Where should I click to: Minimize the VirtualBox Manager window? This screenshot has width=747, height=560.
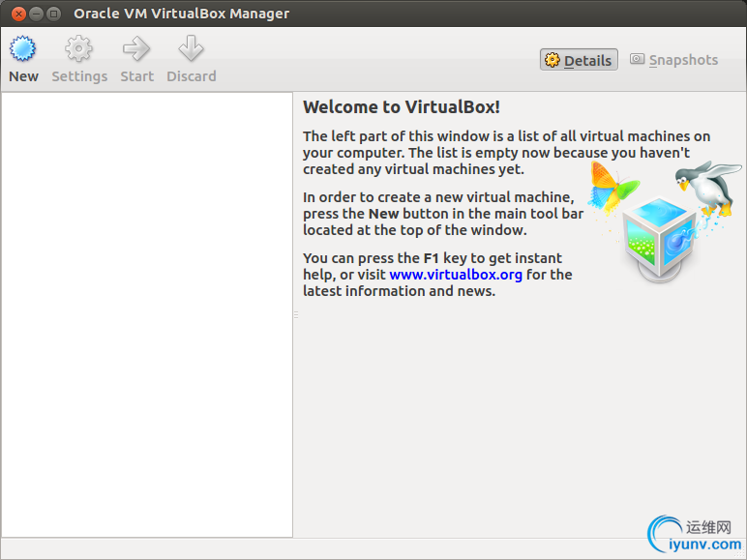click(36, 14)
